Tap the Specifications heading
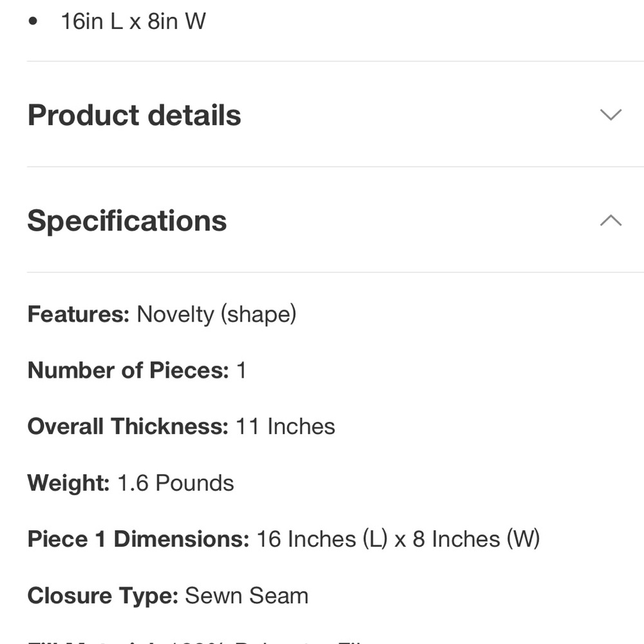This screenshot has height=644, width=644. (x=127, y=221)
